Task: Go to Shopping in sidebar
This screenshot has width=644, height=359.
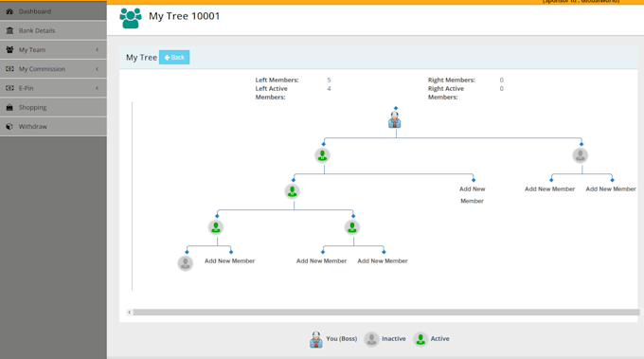Action: [53, 107]
